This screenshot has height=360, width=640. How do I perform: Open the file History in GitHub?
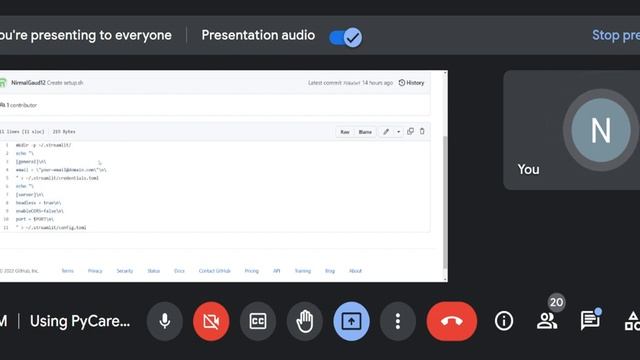[411, 83]
